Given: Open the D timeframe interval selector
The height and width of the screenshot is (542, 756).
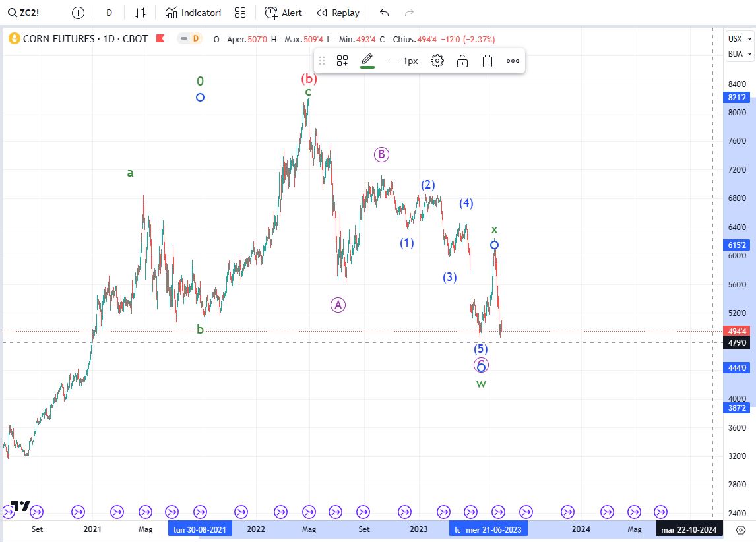Looking at the screenshot, I should pyautogui.click(x=109, y=13).
